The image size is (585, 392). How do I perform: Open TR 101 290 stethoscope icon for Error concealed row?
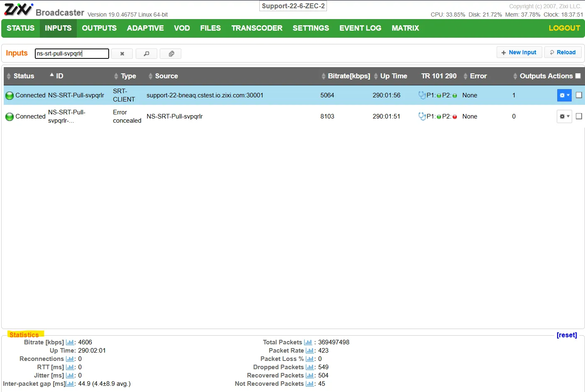[422, 116]
